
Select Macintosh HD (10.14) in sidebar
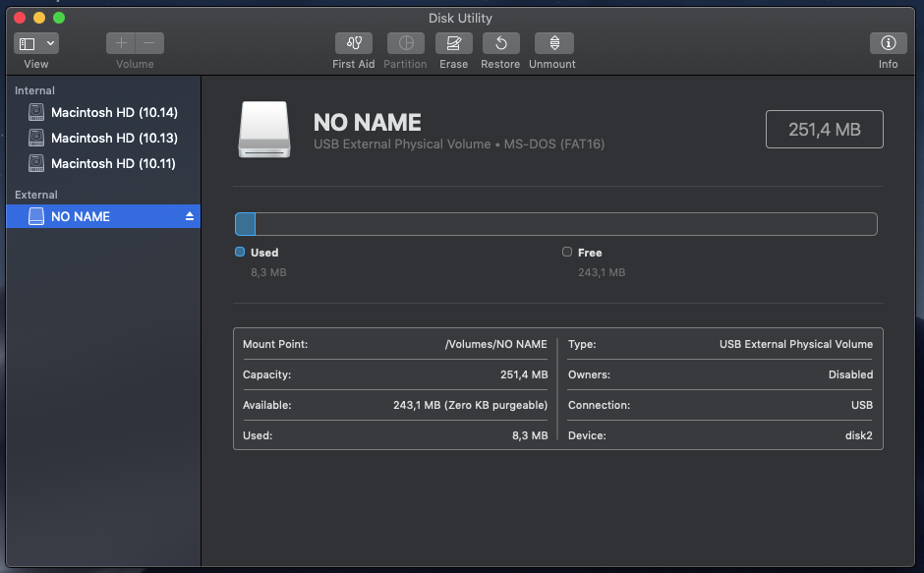click(x=103, y=112)
